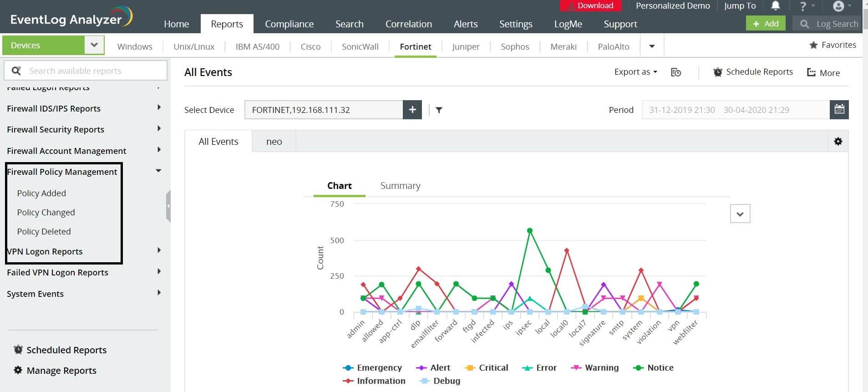The image size is (868, 392).
Task: Click the Scheduled Reports clock icon
Action: (18, 349)
